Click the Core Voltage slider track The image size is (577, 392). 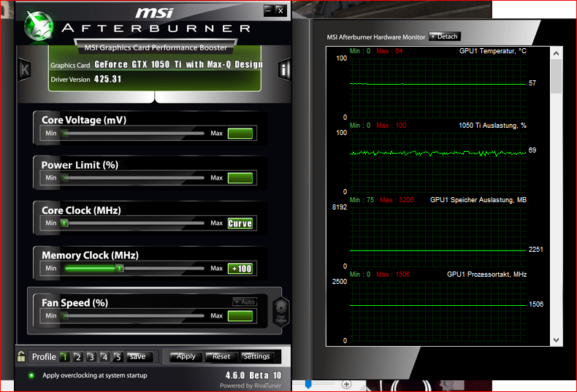pyautogui.click(x=134, y=133)
